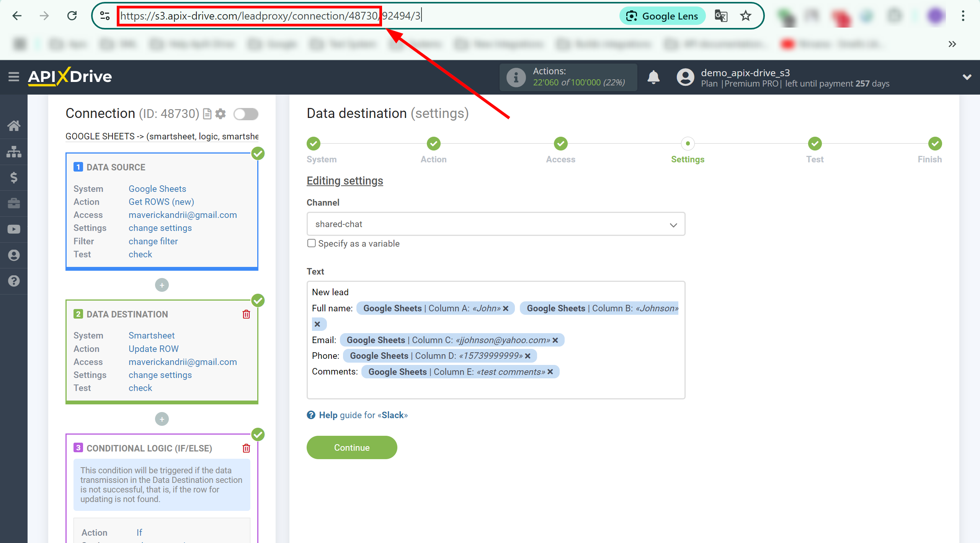Expand the account menu chevron
This screenshot has width=980, height=543.
click(x=967, y=77)
